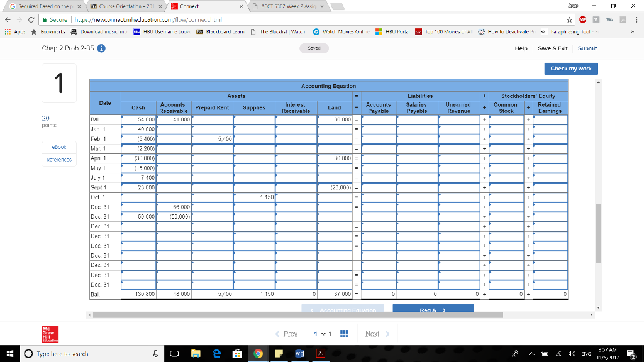Screen dimensions: 644x362
Task: Click the vertical scrollbar thumb
Action: [x=598, y=234]
